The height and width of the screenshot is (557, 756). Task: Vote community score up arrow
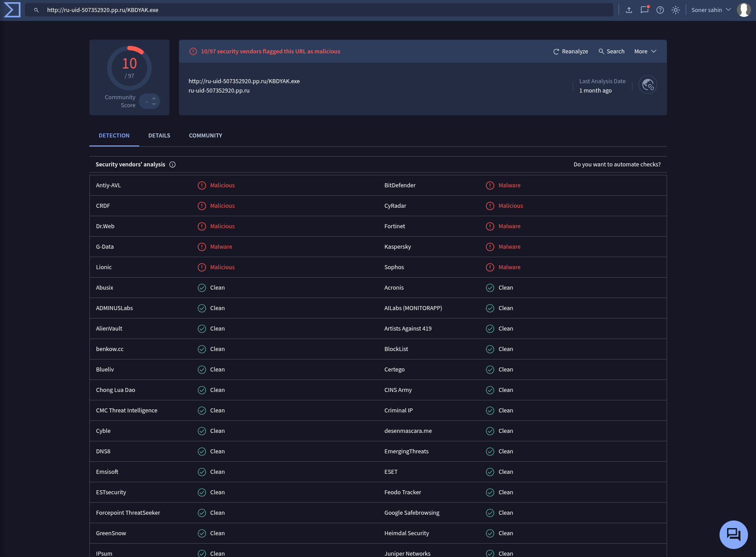point(154,98)
